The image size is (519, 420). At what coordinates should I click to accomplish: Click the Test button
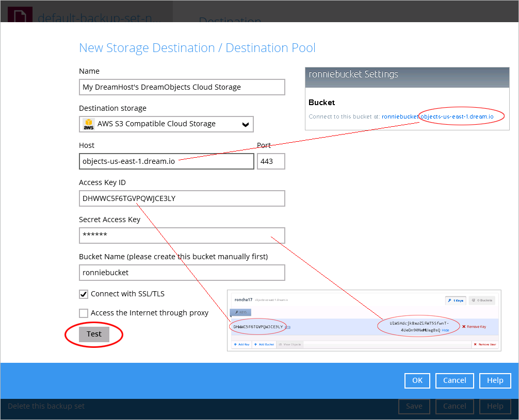pos(94,334)
